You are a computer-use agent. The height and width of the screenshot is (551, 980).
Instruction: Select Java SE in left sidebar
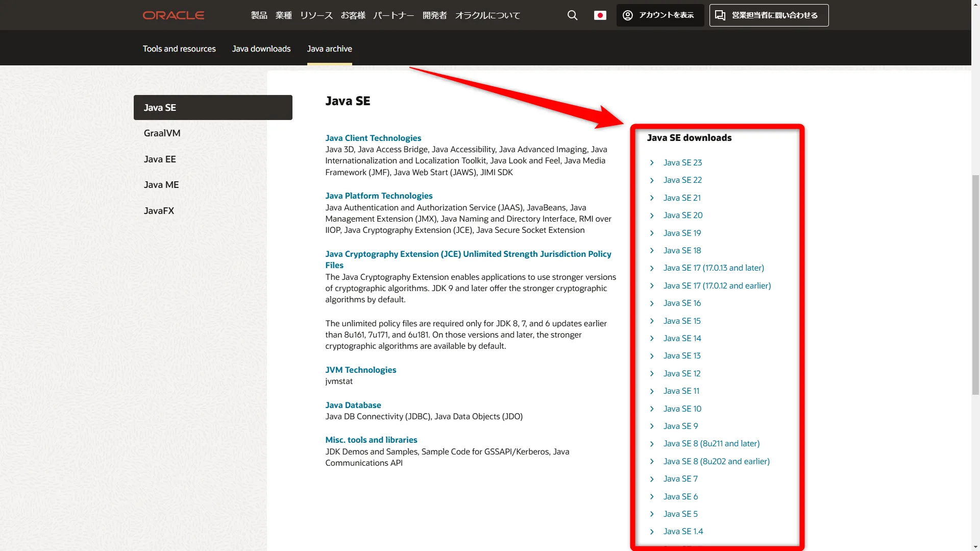click(x=213, y=107)
